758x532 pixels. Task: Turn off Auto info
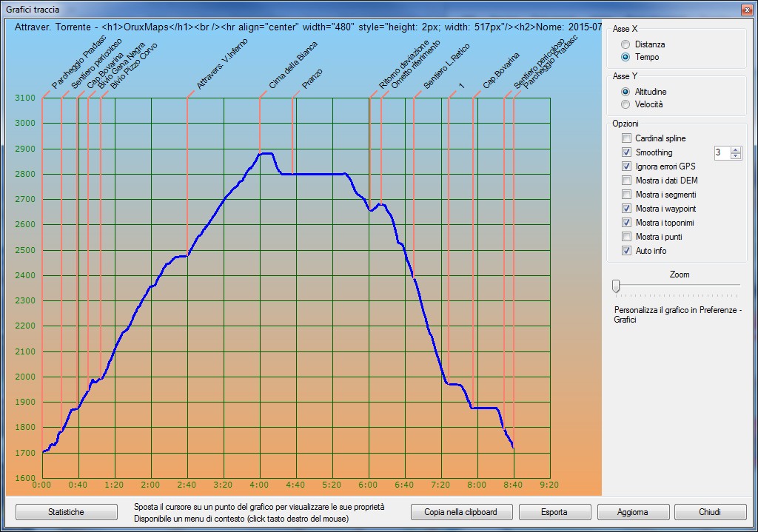coord(627,251)
